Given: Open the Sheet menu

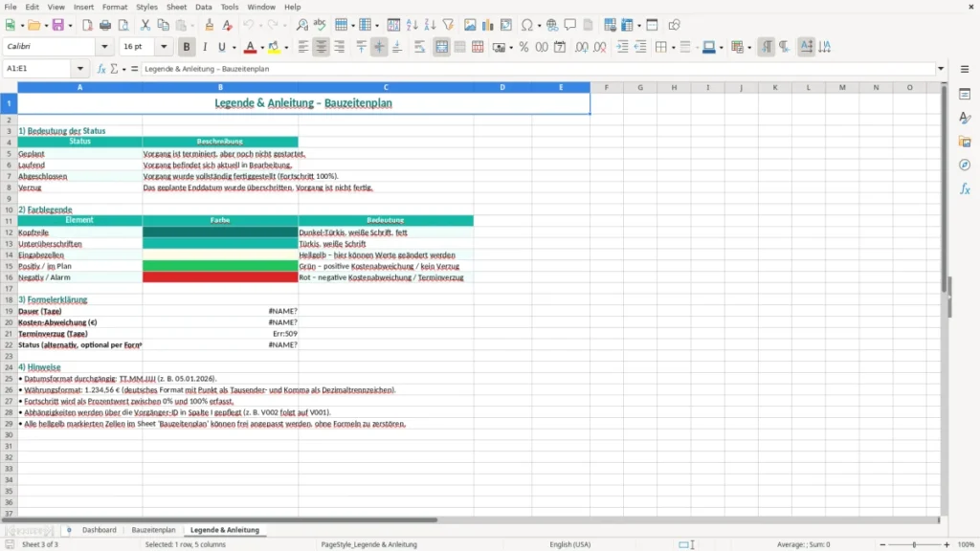Looking at the screenshot, I should pyautogui.click(x=176, y=7).
